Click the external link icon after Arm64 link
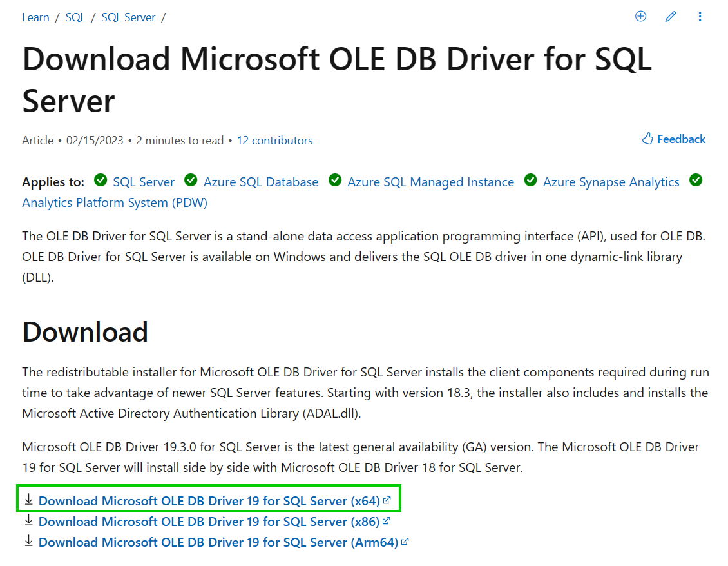Viewport: 728px width, 566px height. tap(405, 542)
